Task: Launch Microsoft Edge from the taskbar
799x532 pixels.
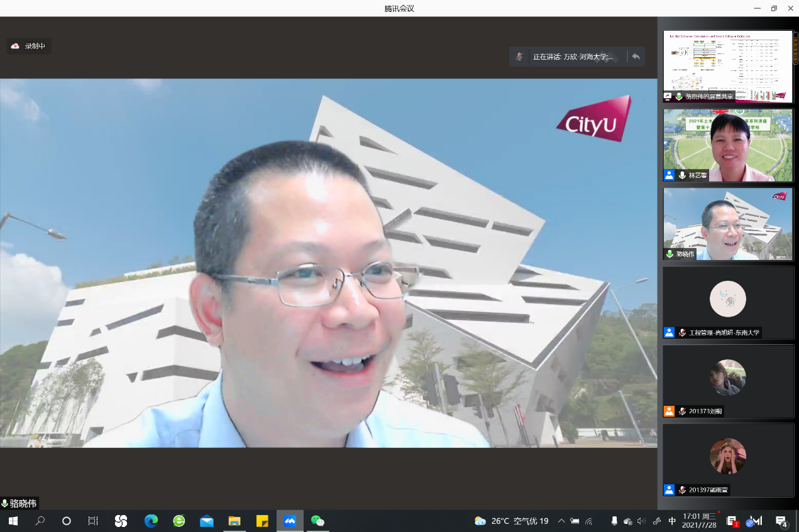Action: [151, 521]
